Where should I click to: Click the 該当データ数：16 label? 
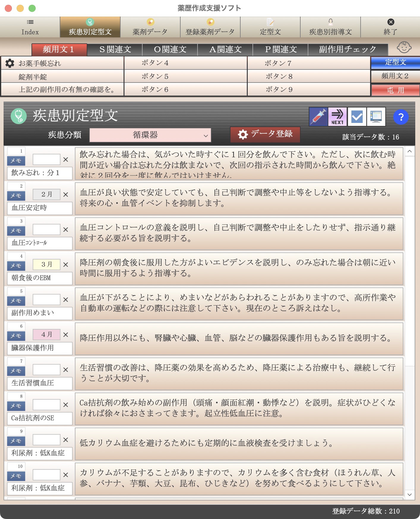371,137
